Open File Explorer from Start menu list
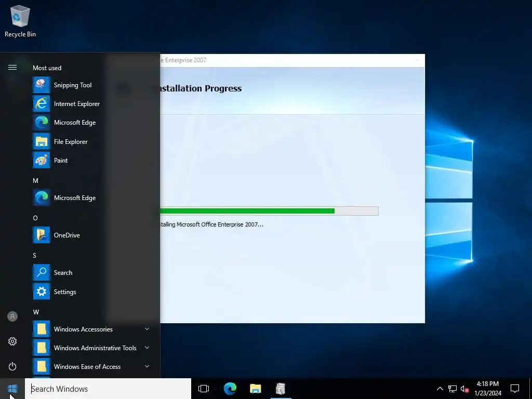This screenshot has height=399, width=532. [x=91, y=141]
